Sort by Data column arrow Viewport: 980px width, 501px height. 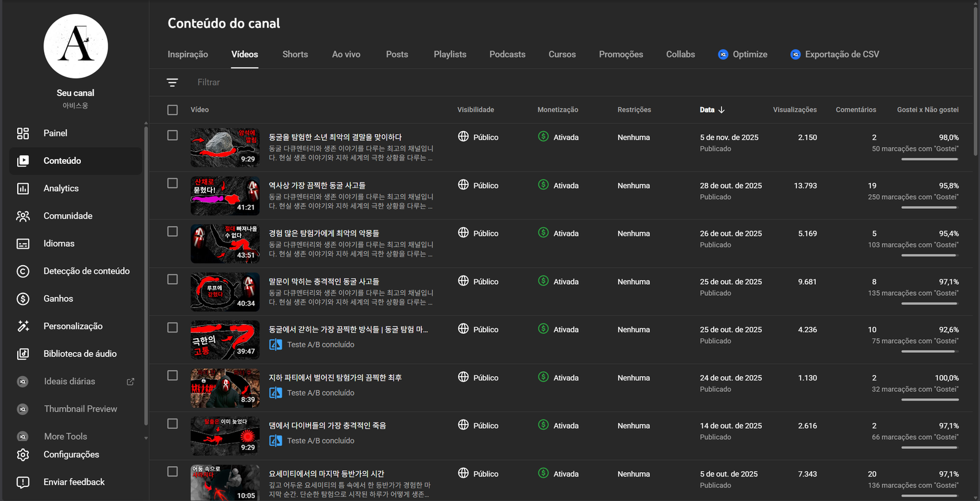[722, 110]
